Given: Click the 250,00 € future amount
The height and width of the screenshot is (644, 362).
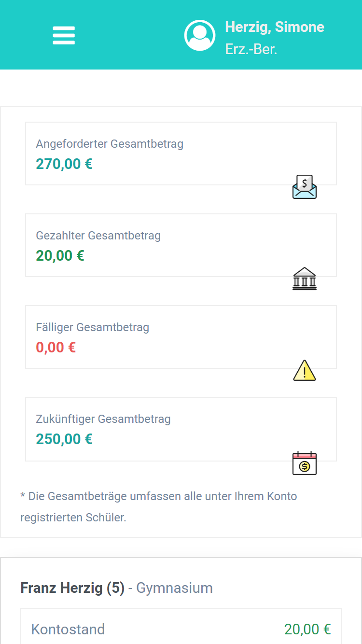Looking at the screenshot, I should 64,439.
